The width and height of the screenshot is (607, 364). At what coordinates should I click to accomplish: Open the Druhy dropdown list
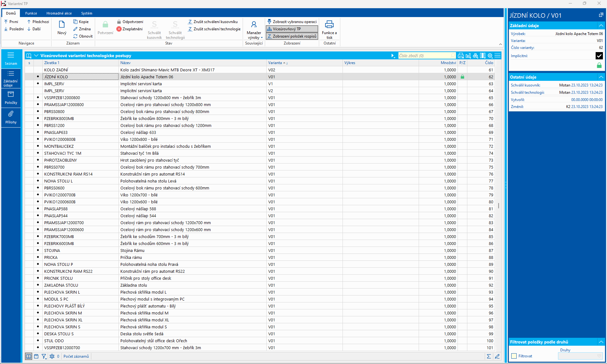coord(599,356)
